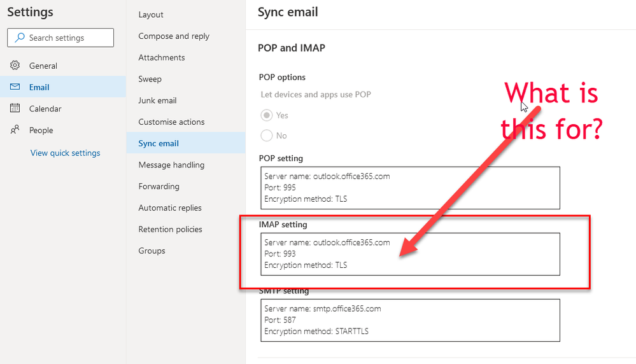The width and height of the screenshot is (636, 364).
Task: Open Message handling settings
Action: 171,165
